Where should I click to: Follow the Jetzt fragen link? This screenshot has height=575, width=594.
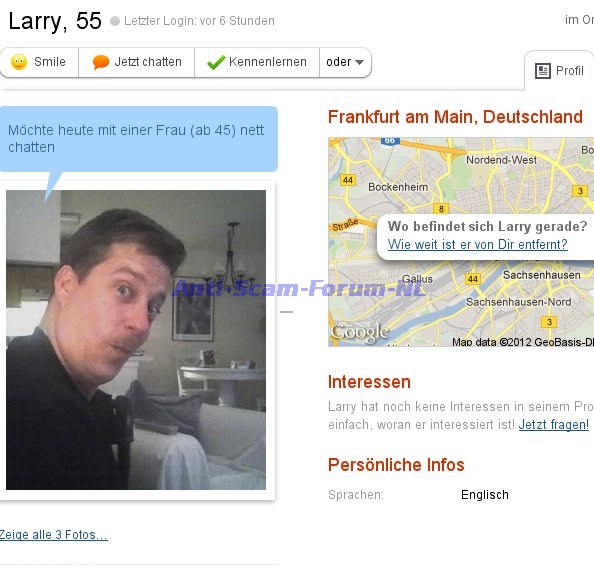553,425
